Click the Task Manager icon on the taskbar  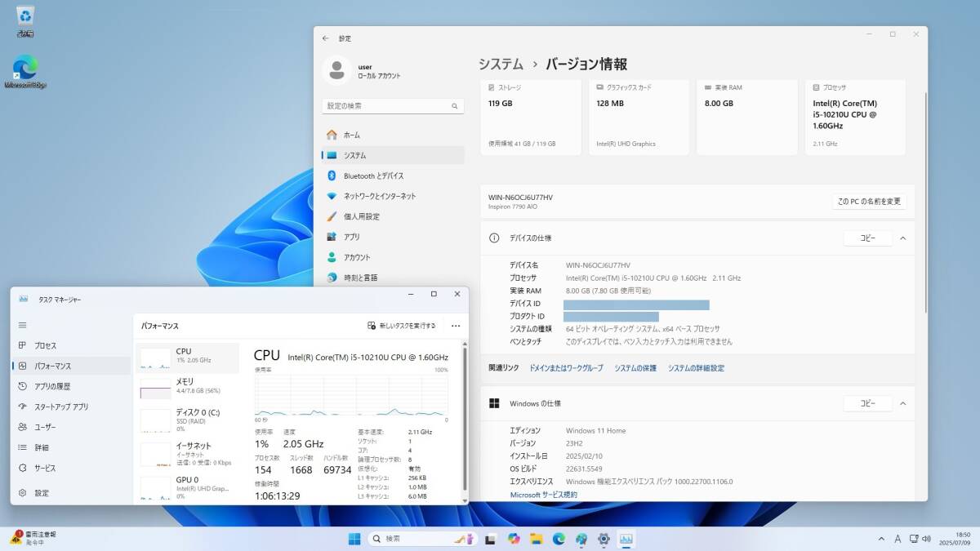coord(626,539)
